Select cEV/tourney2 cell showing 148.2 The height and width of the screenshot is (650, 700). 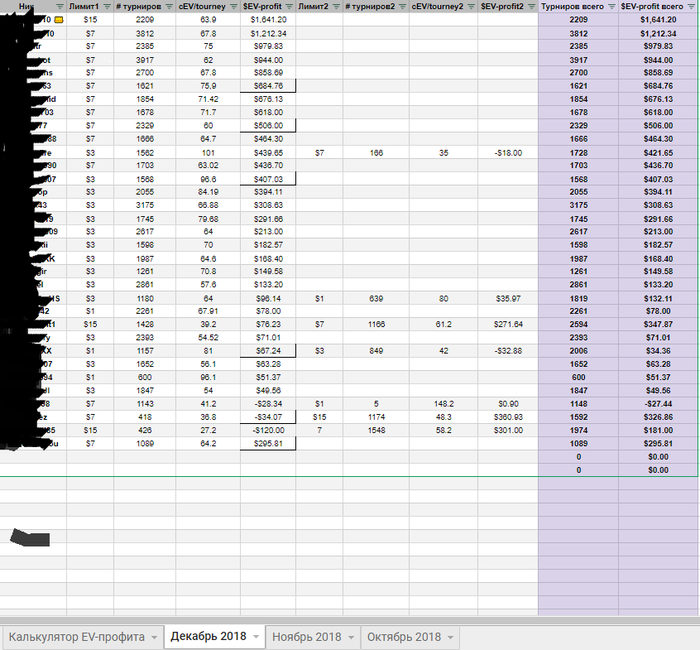443,404
